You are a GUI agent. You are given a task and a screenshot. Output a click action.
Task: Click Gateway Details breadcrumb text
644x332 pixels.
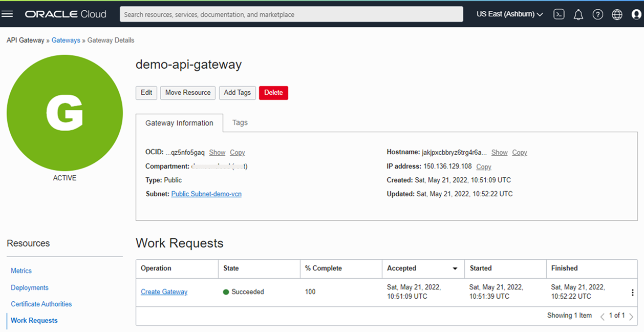(111, 40)
